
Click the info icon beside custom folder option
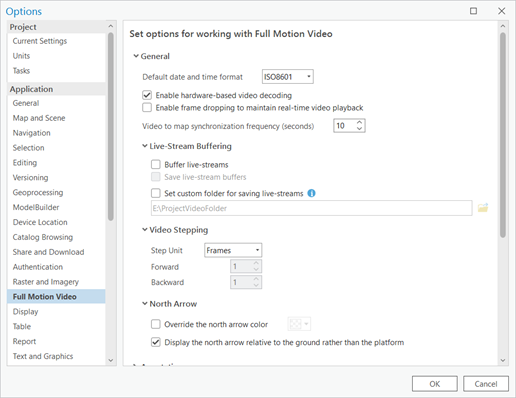[311, 193]
